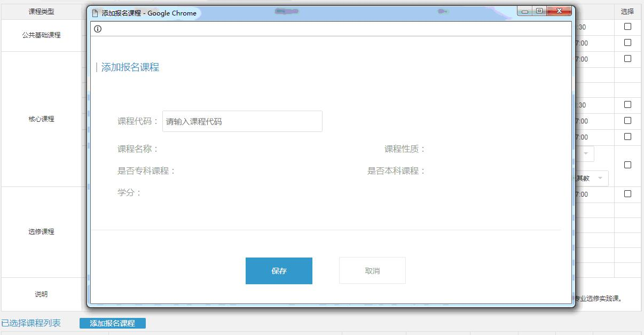Click the 课程类型 column header

pos(41,11)
